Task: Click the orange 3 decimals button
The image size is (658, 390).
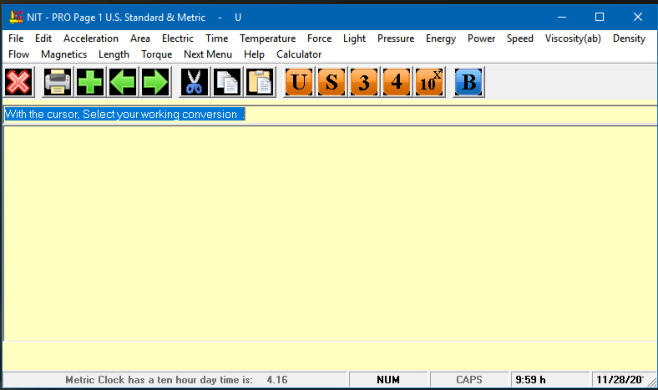Action: (x=364, y=82)
